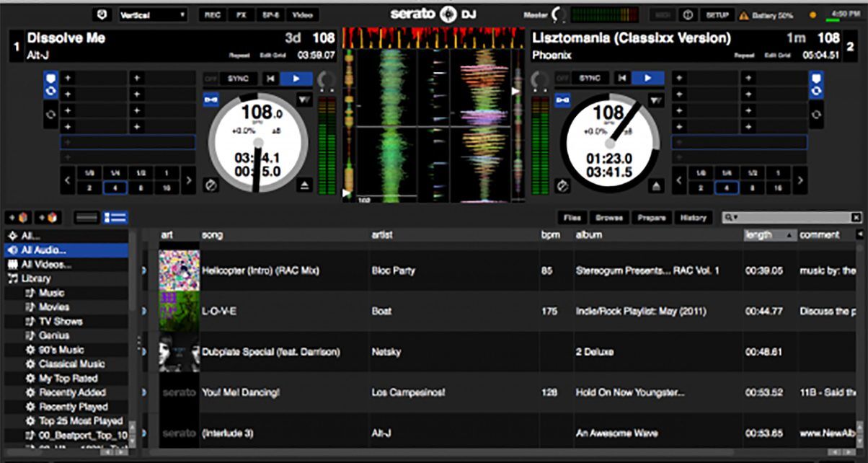Open the Files panel
Viewport: 868px width, 463px height.
pos(572,217)
